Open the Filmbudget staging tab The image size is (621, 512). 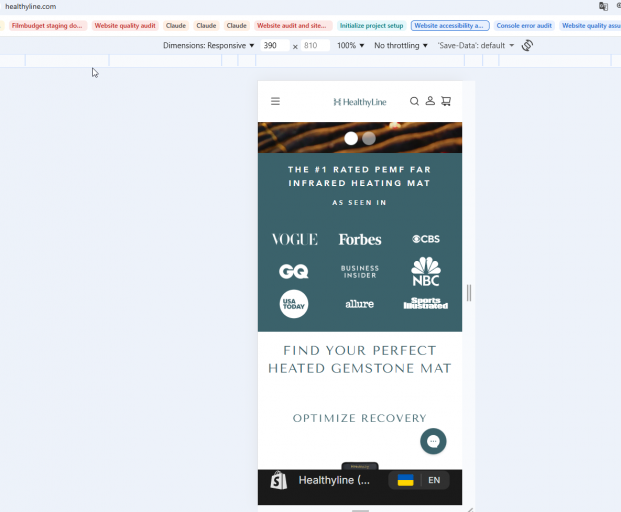coord(48,26)
